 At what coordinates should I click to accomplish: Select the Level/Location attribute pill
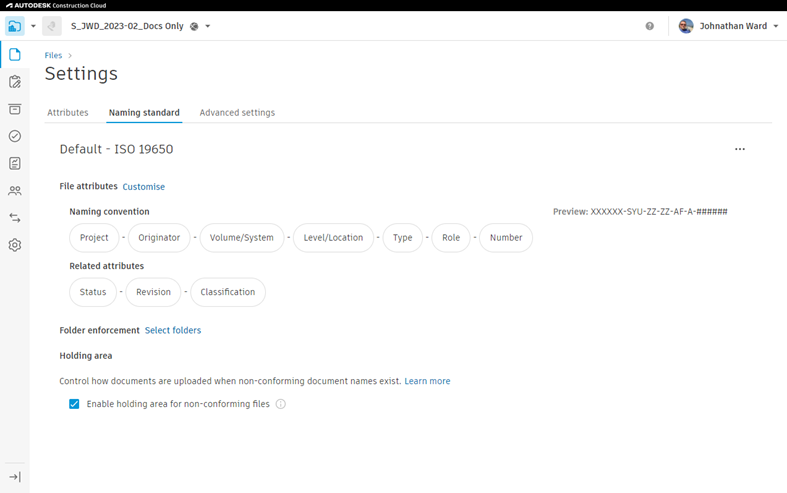333,237
